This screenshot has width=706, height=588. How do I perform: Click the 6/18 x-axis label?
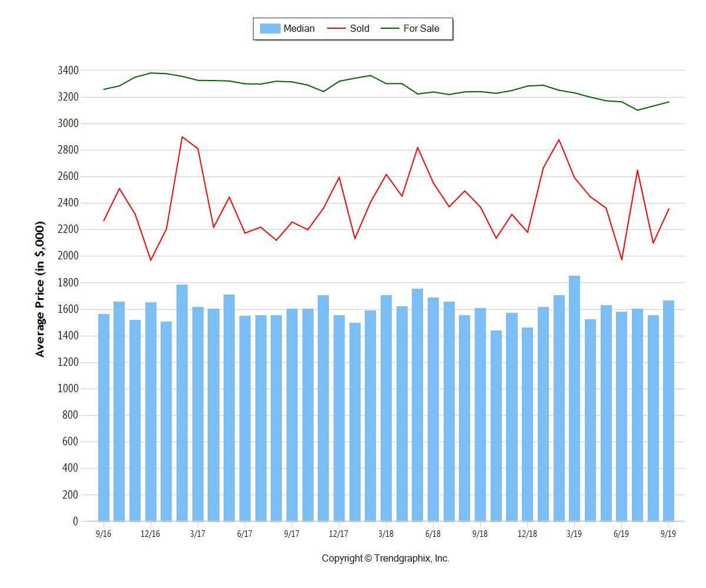433,533
